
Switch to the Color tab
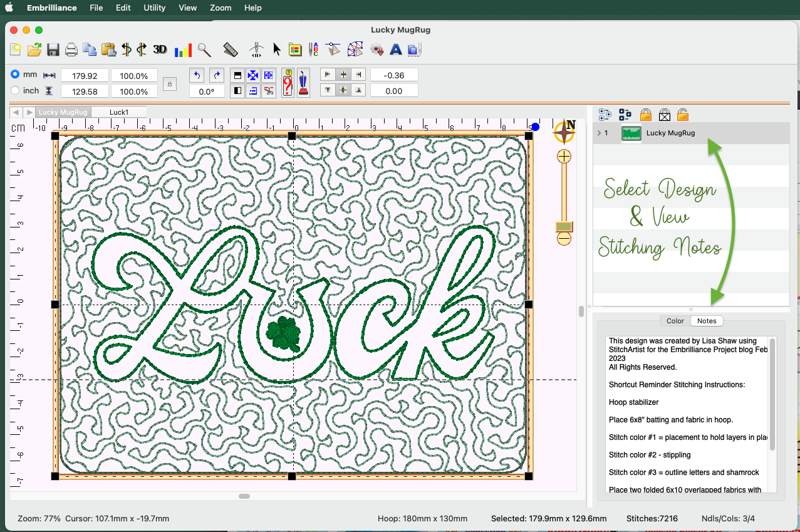tap(675, 321)
